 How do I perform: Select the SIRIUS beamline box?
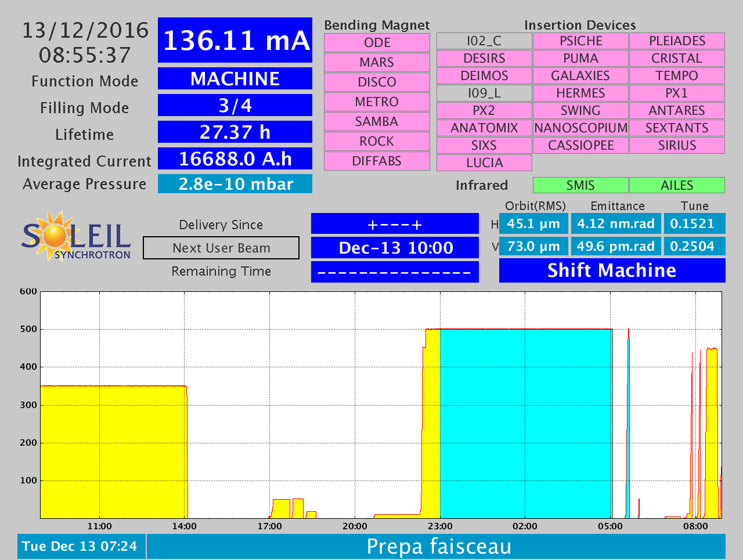677,145
